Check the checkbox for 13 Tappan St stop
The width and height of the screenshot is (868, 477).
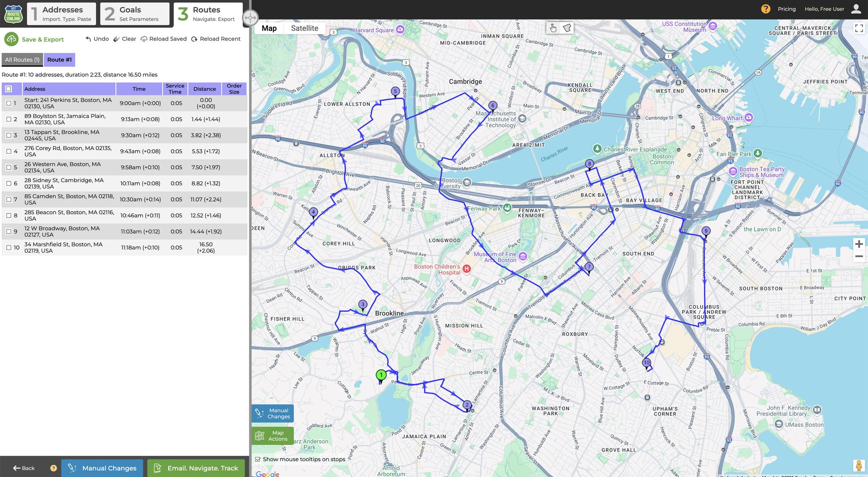(9, 135)
